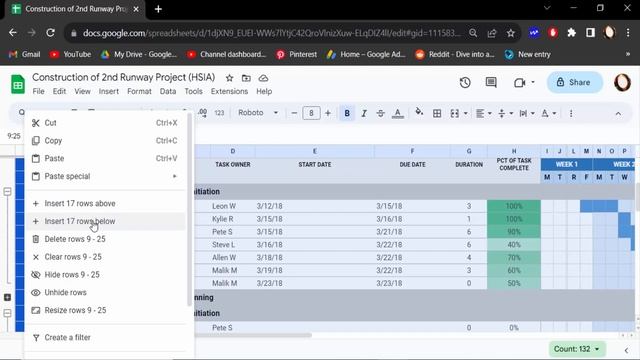640x360 pixels.
Task: Open the Google account avatar
Action: tap(622, 82)
